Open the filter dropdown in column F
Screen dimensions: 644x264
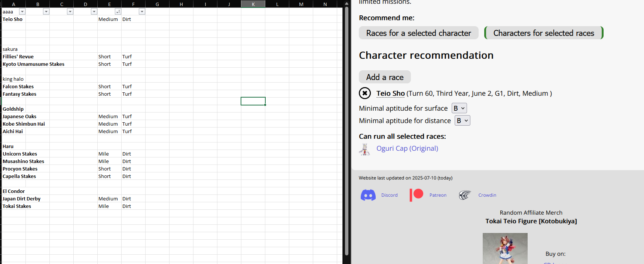tap(142, 12)
